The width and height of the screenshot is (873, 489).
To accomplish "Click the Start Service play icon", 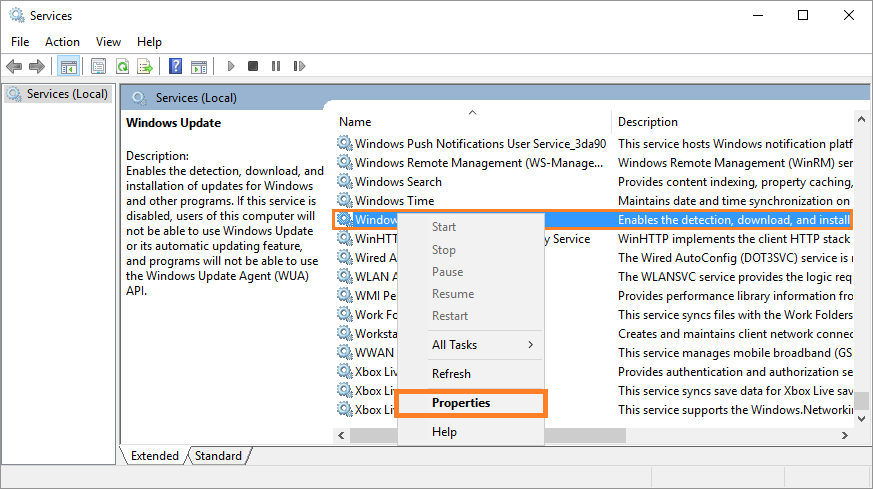I will click(230, 66).
